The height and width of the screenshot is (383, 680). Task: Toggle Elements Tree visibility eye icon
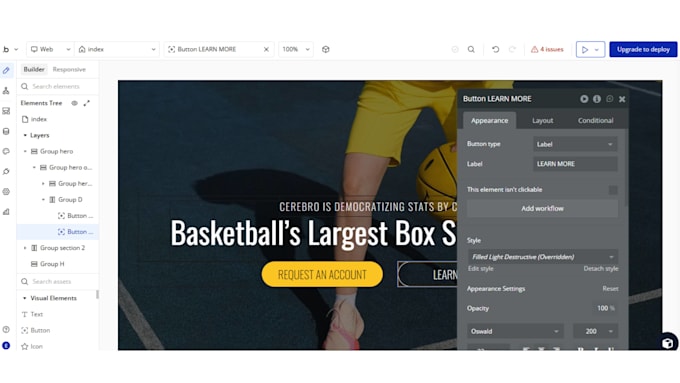[x=75, y=103]
